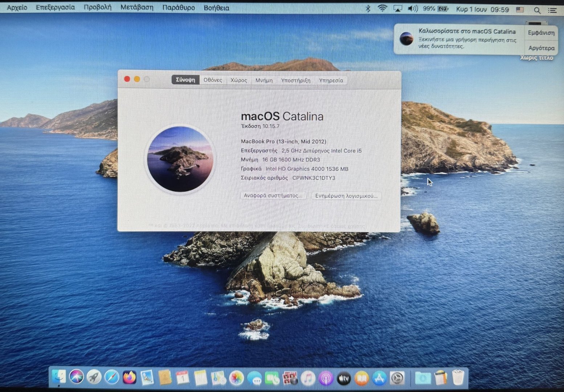The height and width of the screenshot is (392, 564).
Task: Open the Downloads folder in Dock
Action: coord(422,378)
